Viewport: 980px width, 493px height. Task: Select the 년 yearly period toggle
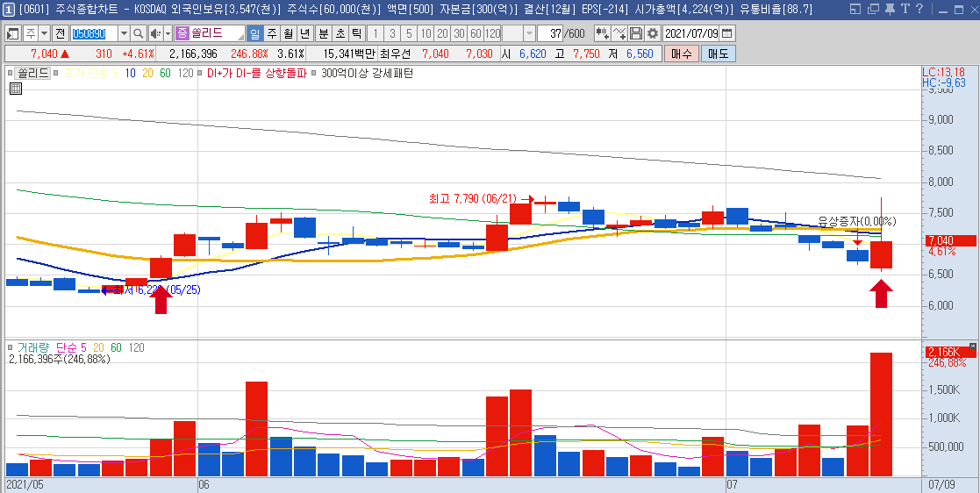point(304,33)
